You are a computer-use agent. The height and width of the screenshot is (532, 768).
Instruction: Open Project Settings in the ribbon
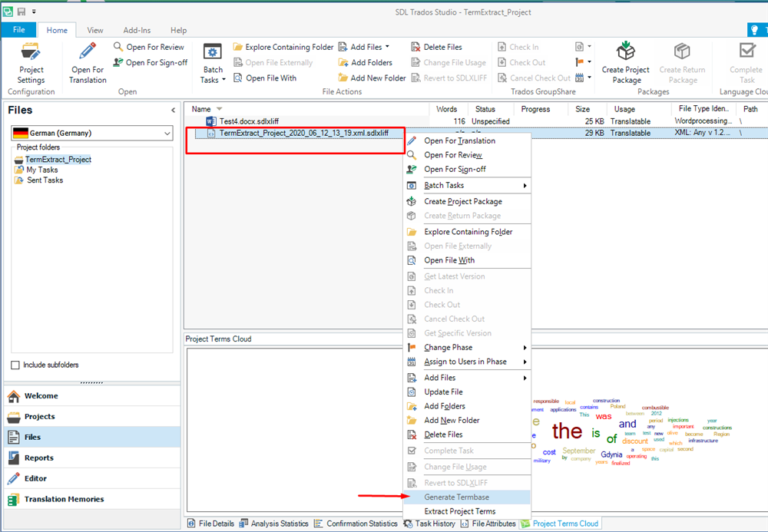31,64
